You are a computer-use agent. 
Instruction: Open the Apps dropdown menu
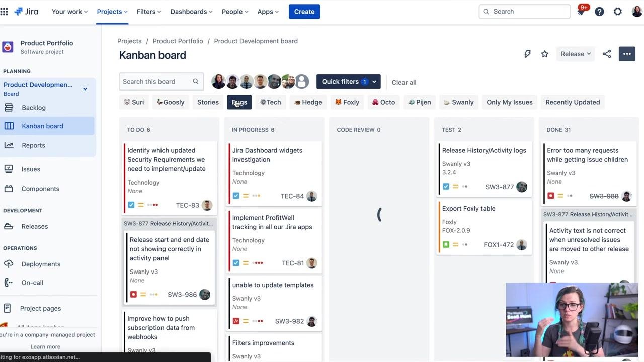click(268, 12)
